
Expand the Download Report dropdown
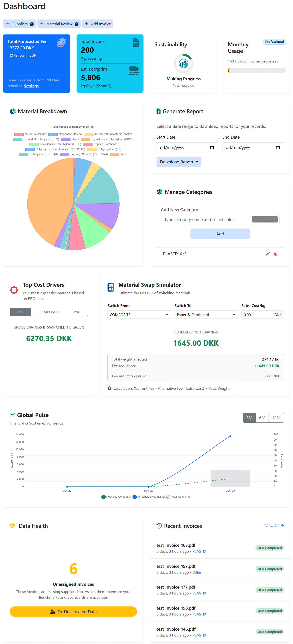(179, 162)
